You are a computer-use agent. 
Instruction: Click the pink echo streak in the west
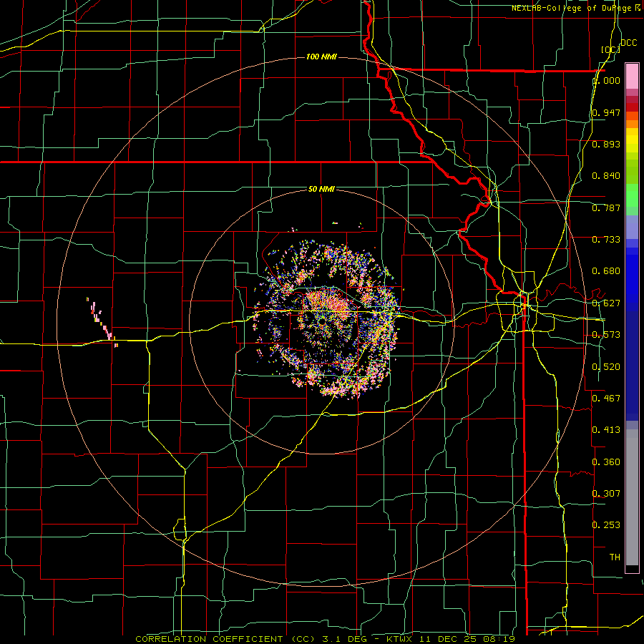[x=102, y=323]
